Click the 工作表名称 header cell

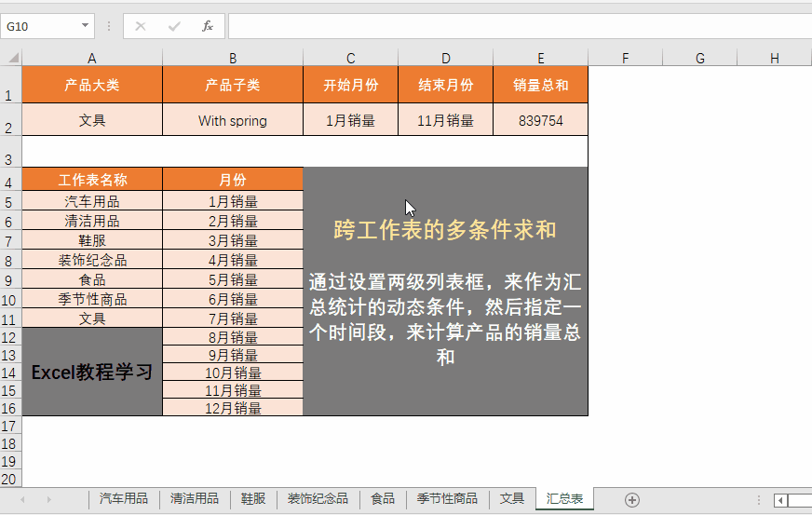[92, 179]
